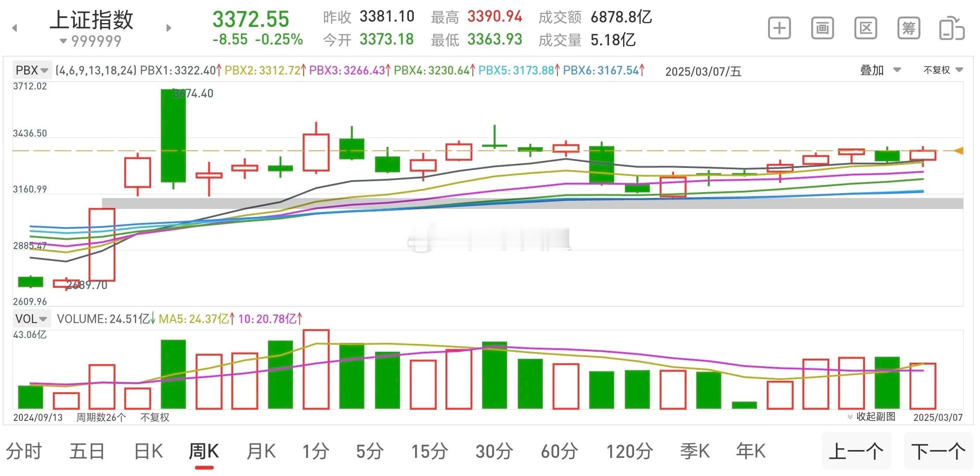The image size is (980, 476).
Task: Click the 下一个 button
Action: point(939,451)
